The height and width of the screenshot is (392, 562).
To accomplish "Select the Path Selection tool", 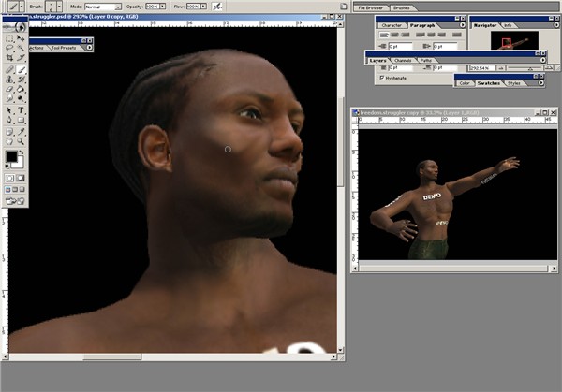I will click(x=9, y=110).
